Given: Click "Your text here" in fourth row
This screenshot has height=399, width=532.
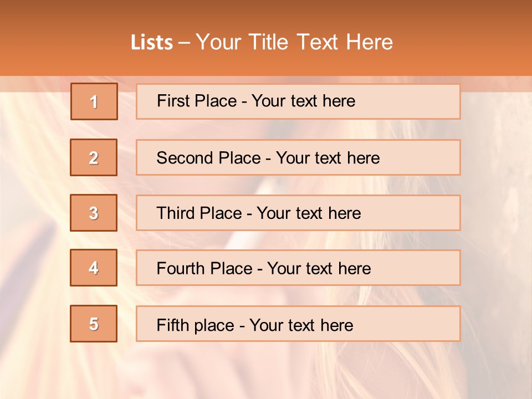Looking at the screenshot, I should 319,269.
